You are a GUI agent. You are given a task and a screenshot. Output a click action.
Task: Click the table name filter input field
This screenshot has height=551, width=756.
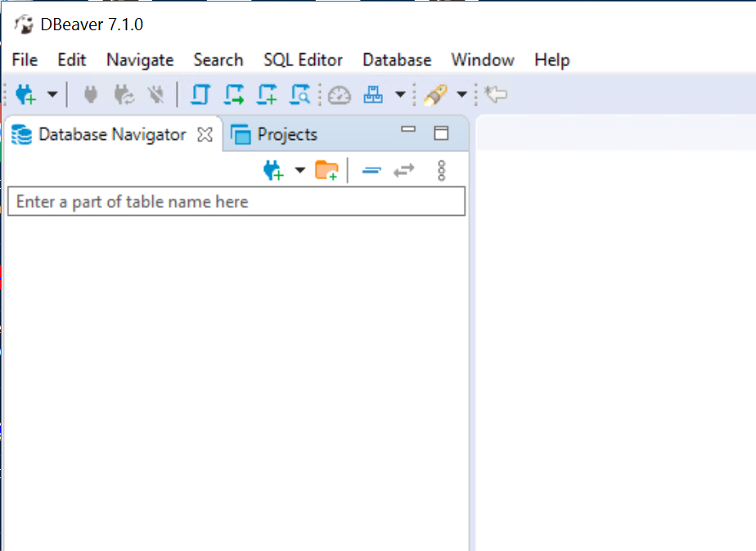[236, 202]
